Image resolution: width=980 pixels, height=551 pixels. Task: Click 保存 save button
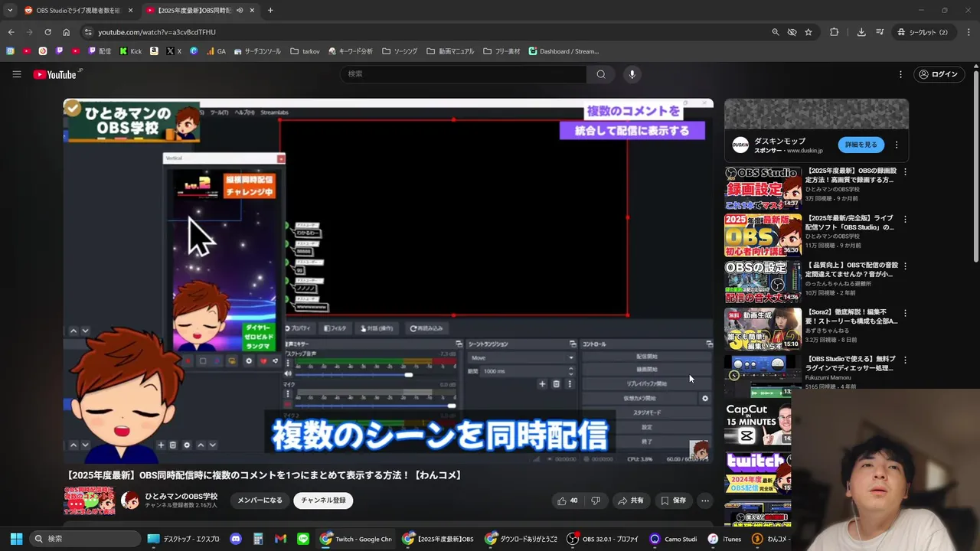click(674, 500)
